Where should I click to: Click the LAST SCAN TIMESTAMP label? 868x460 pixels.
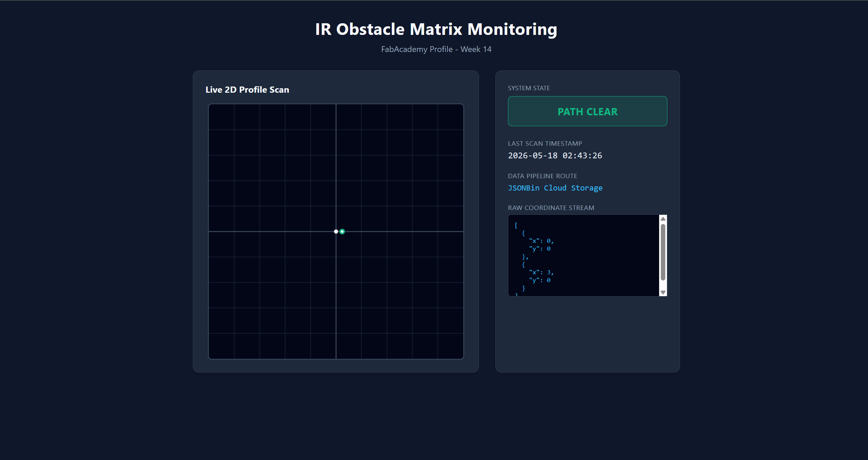pyautogui.click(x=545, y=144)
